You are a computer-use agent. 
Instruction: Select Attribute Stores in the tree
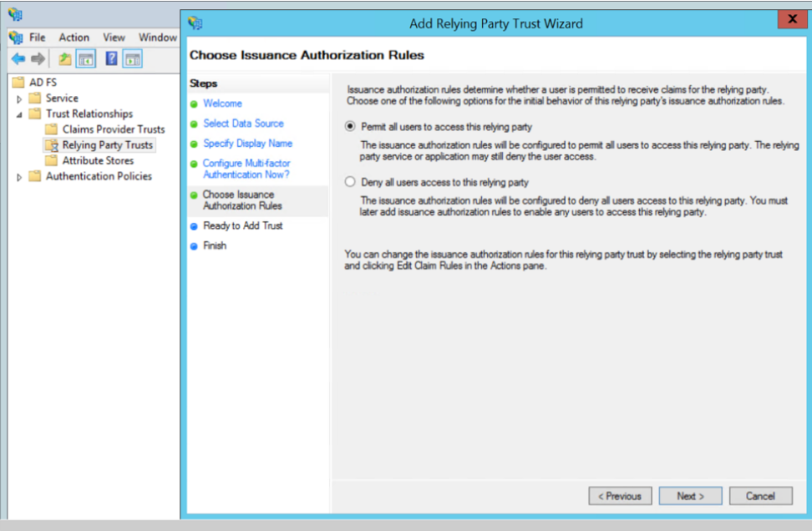coord(98,160)
